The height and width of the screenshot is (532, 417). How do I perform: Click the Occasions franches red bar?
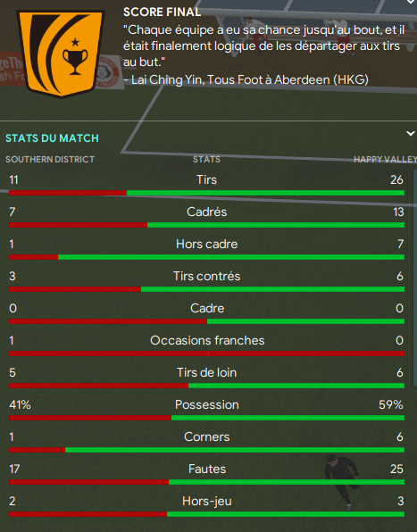pos(206,353)
